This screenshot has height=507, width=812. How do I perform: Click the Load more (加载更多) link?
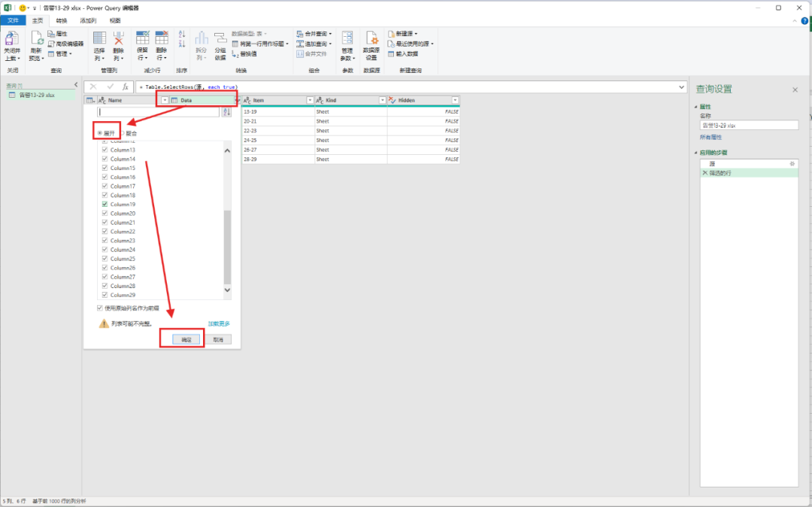click(219, 323)
